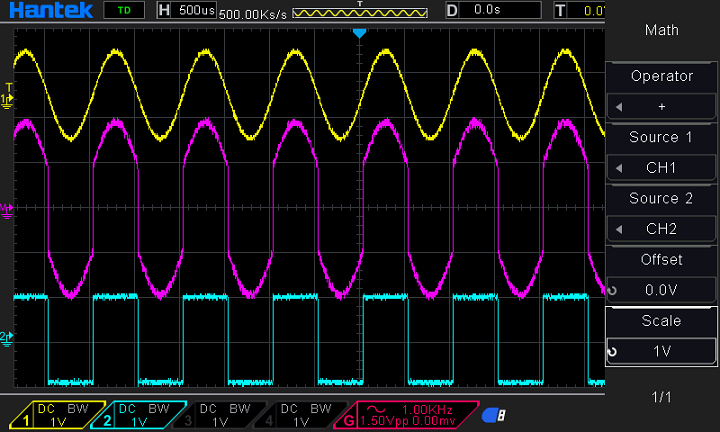720x432 pixels.
Task: Click the blue USB connection icon
Action: click(x=492, y=415)
